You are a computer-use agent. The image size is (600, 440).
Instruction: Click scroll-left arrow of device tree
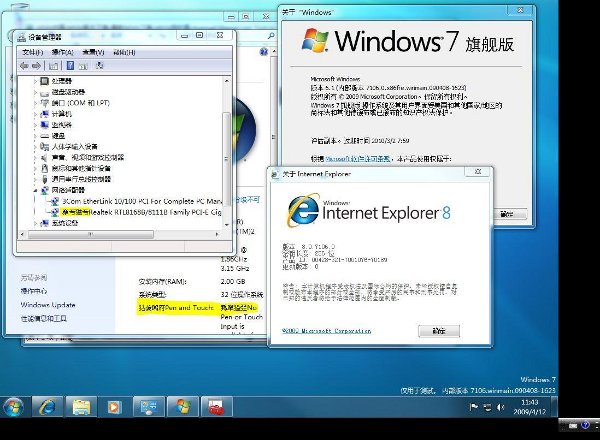[x=22, y=234]
